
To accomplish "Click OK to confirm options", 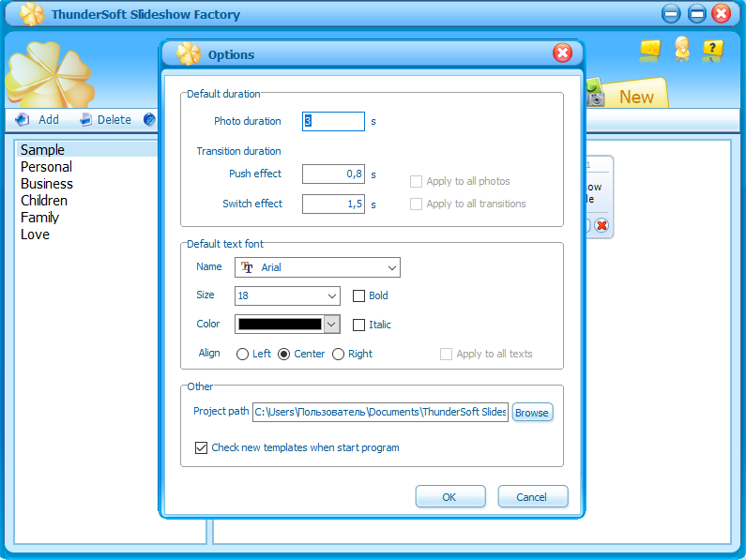I will pyautogui.click(x=450, y=497).
